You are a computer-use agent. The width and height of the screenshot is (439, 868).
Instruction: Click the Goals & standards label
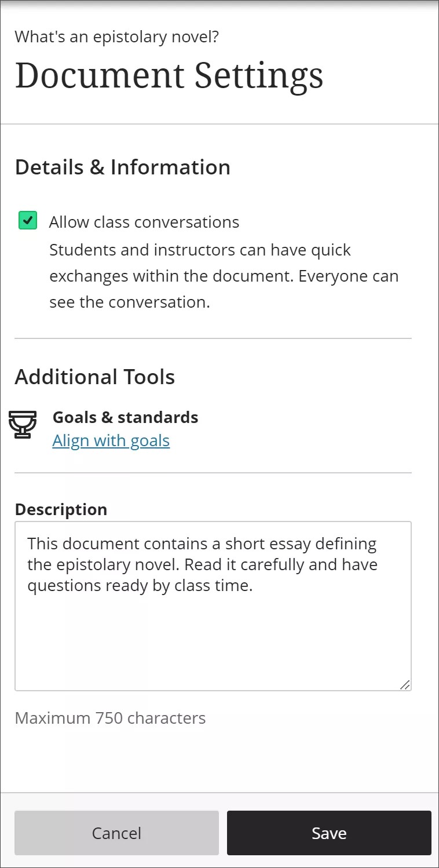(x=125, y=417)
